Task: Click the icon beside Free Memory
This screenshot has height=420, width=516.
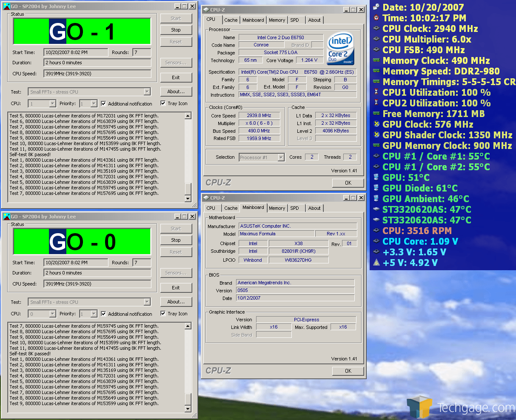Action: click(376, 114)
